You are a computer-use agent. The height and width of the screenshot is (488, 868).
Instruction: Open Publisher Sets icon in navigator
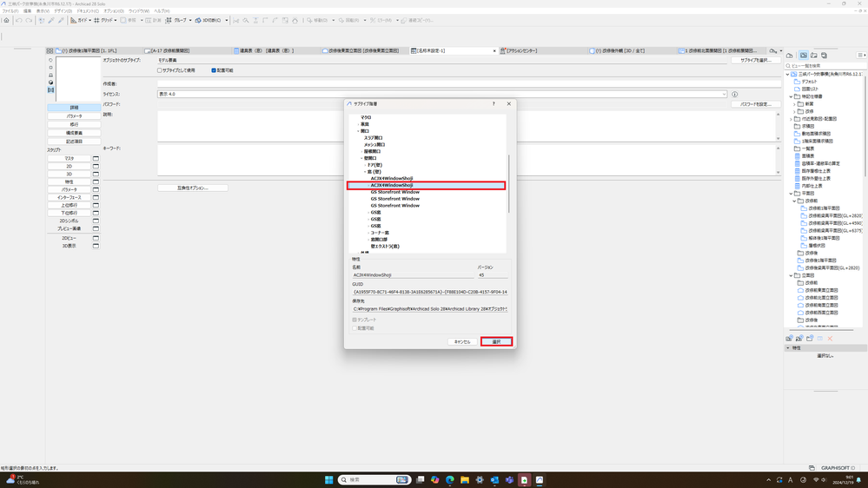(x=824, y=56)
